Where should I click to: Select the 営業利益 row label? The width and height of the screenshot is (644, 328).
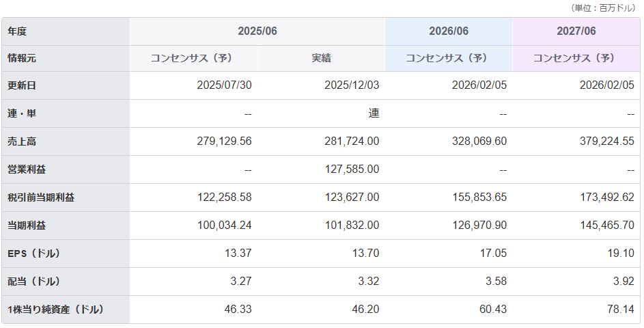(x=27, y=169)
